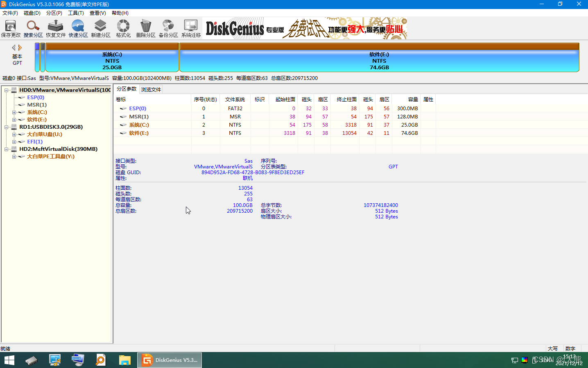Click the 文件系统 column header
This screenshot has height=368, width=588.
click(x=235, y=100)
